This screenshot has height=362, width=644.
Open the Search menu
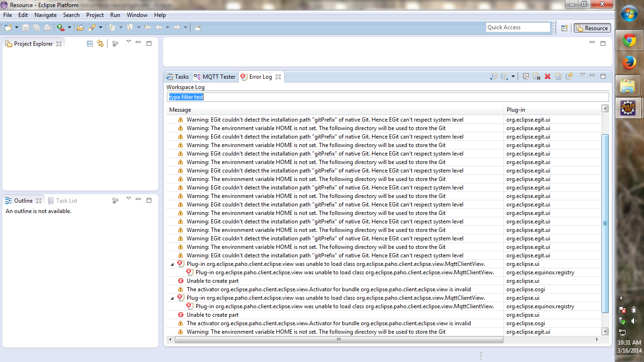coord(72,15)
